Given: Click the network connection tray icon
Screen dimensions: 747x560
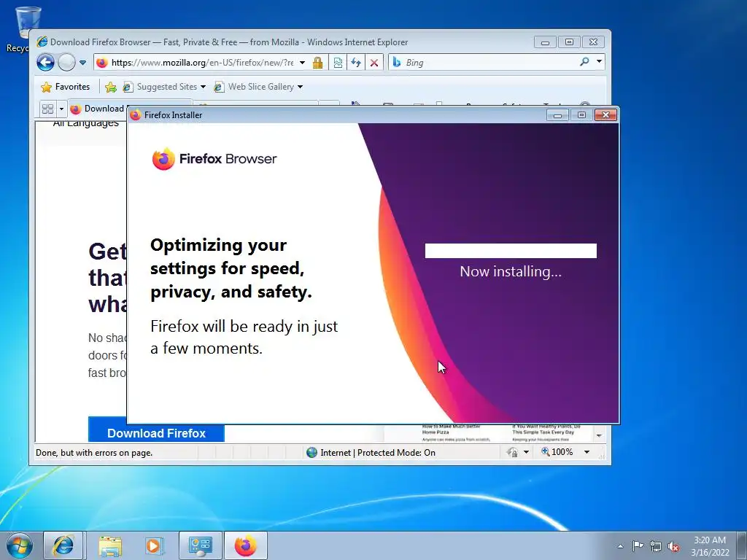Looking at the screenshot, I should coord(656,546).
